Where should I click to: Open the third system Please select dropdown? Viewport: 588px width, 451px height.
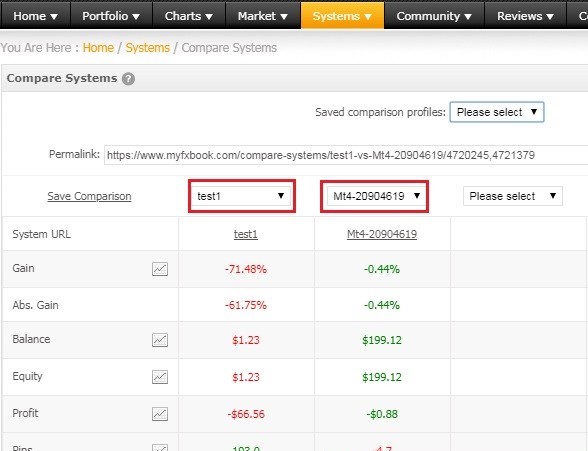click(513, 196)
